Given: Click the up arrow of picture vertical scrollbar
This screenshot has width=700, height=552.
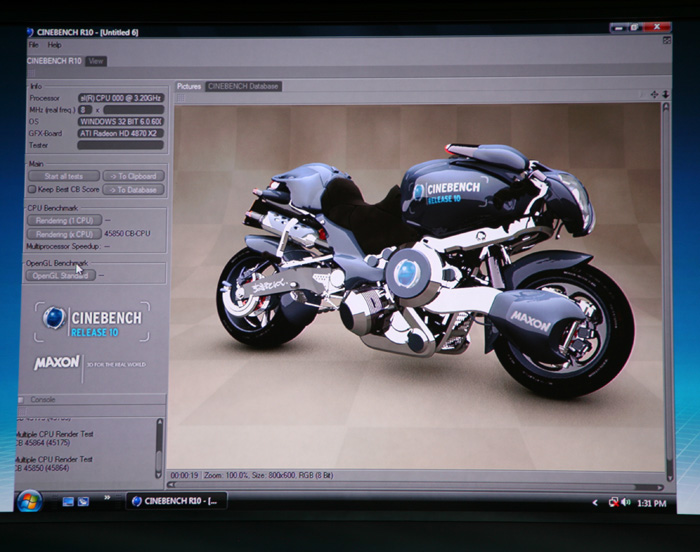Looking at the screenshot, I should 666,107.
